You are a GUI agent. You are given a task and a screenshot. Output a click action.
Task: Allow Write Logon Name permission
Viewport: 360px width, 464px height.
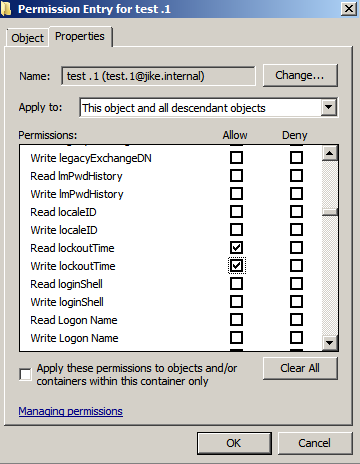(236, 338)
